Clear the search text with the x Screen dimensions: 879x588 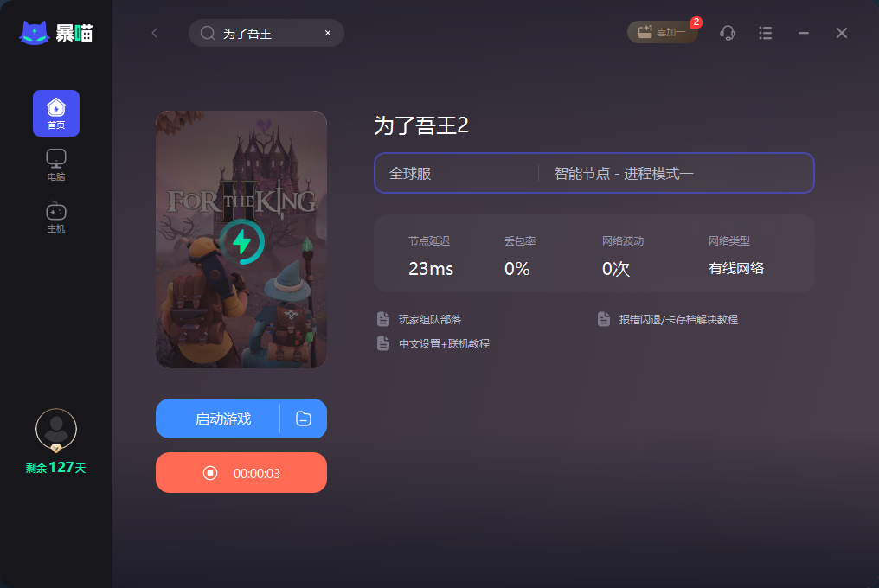328,33
